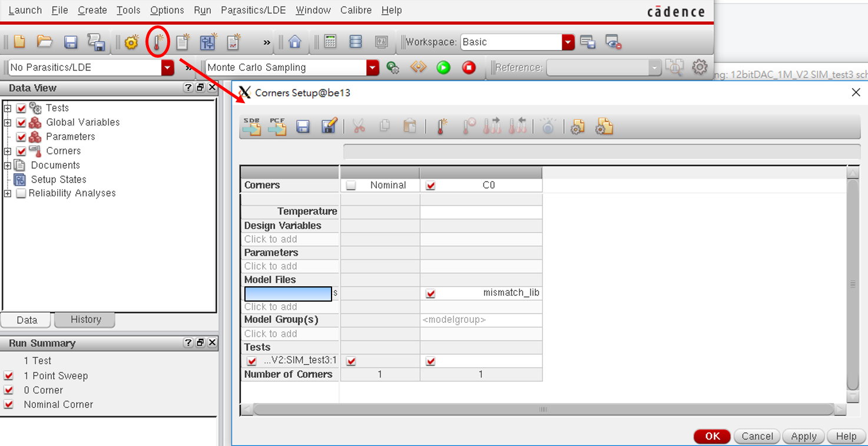Viewport: 868px width, 446px height.
Task: Open the Create menu
Action: (92, 10)
